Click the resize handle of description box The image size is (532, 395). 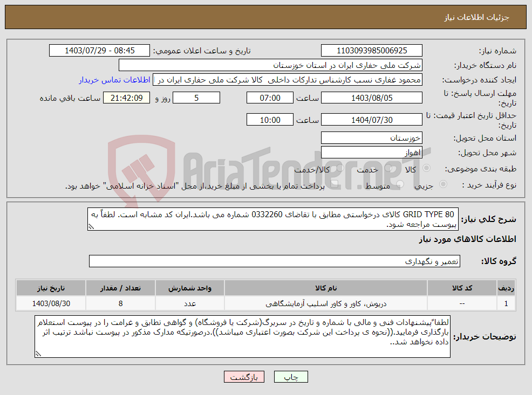(x=91, y=227)
